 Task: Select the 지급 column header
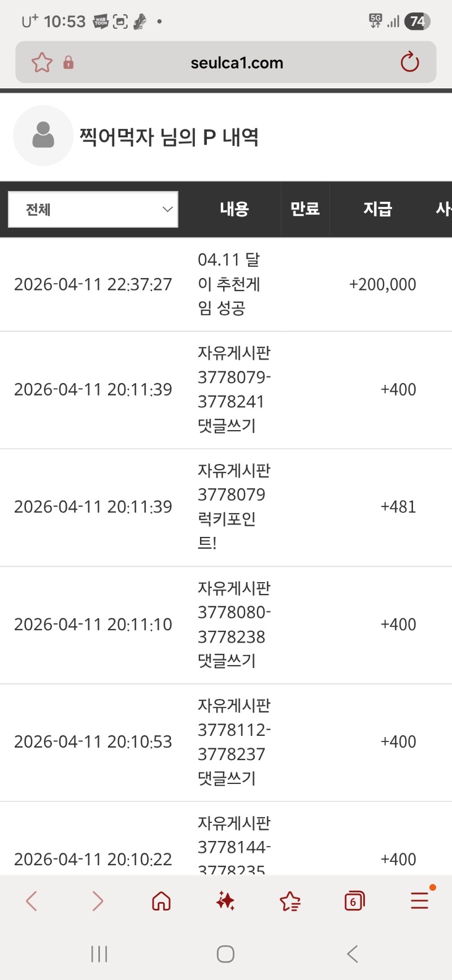coord(377,209)
